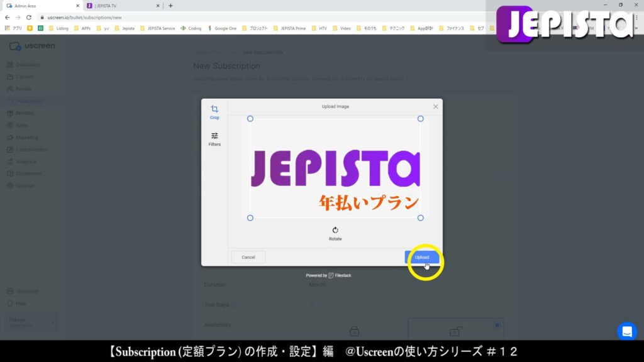This screenshot has width=644, height=362.
Task: Click the bottom-right crop handle
Action: (x=420, y=218)
